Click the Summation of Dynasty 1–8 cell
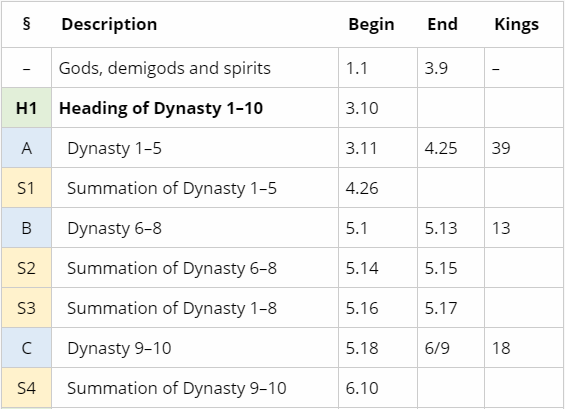The height and width of the screenshot is (409, 565). coord(195,308)
